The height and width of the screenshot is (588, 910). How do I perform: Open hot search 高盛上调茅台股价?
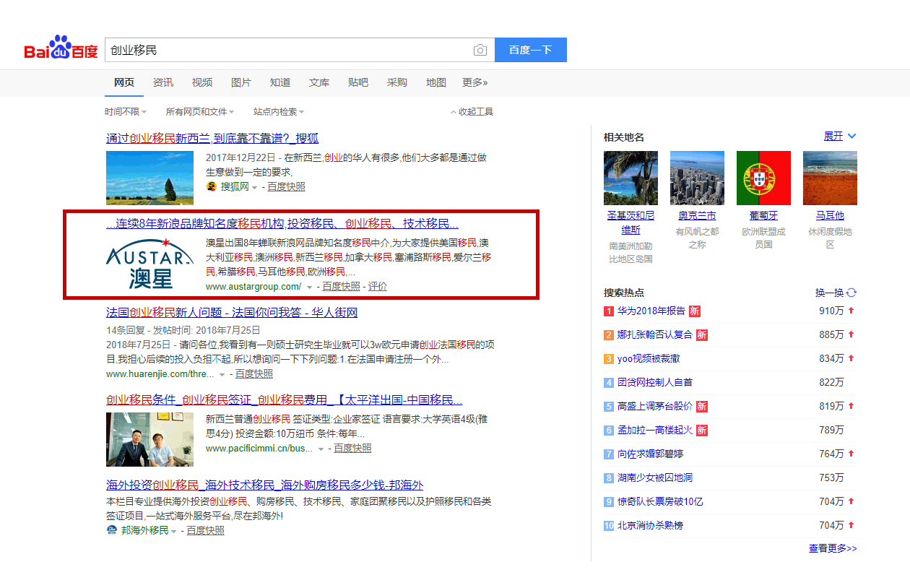pyautogui.click(x=655, y=406)
